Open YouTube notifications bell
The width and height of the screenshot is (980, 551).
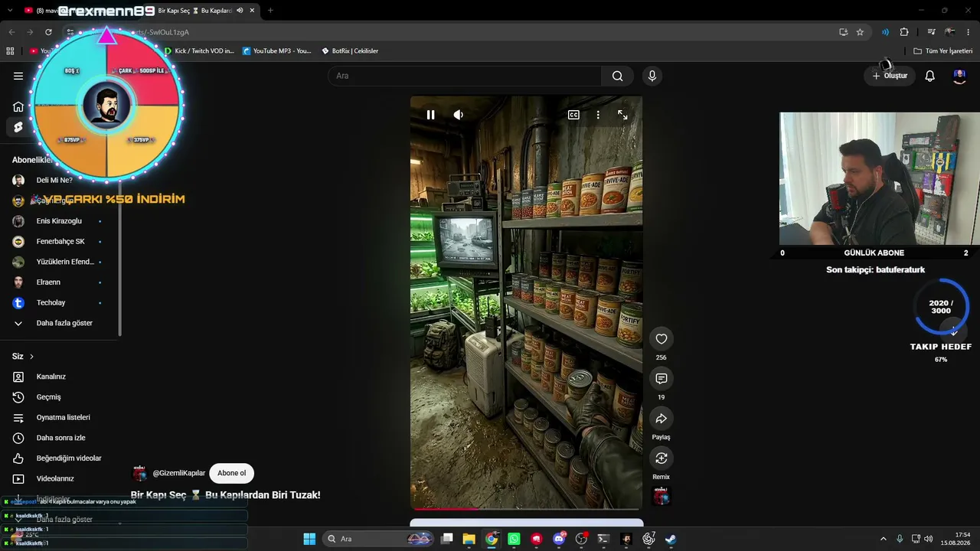929,76
